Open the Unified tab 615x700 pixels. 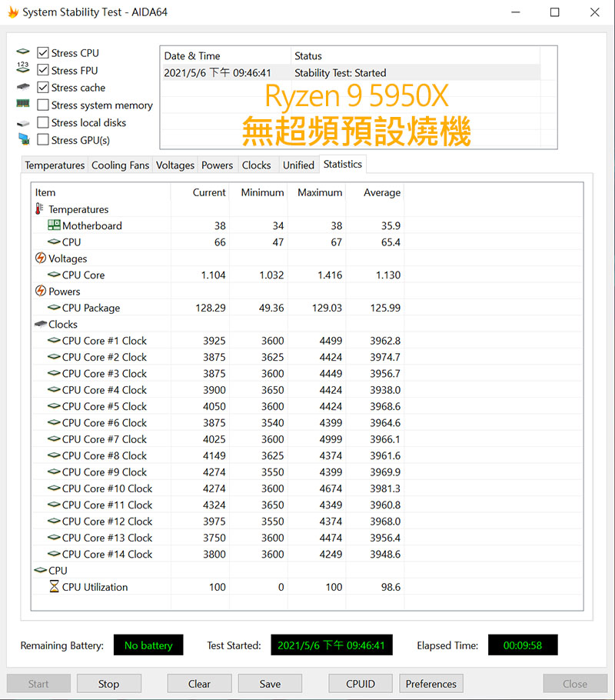pos(298,165)
